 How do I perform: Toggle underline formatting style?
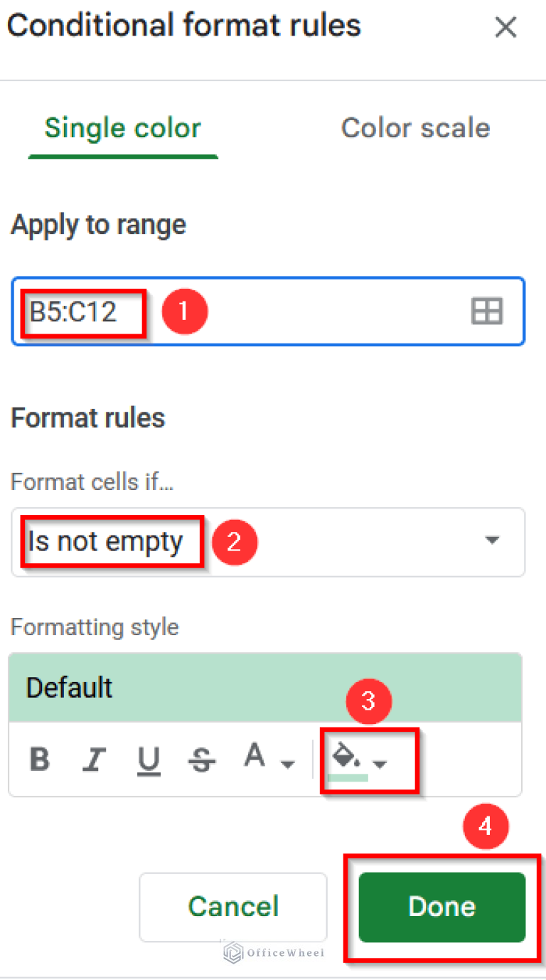[148, 760]
